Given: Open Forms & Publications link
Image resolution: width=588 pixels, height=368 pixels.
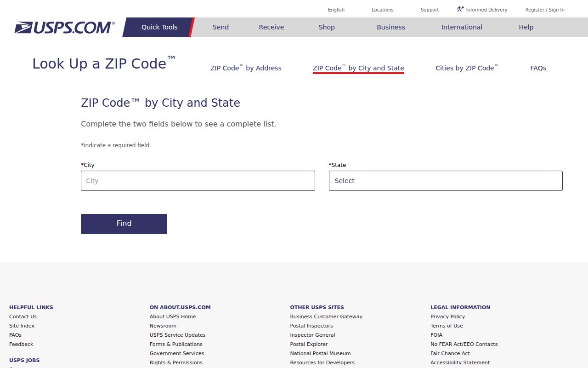Looking at the screenshot, I should (x=176, y=344).
